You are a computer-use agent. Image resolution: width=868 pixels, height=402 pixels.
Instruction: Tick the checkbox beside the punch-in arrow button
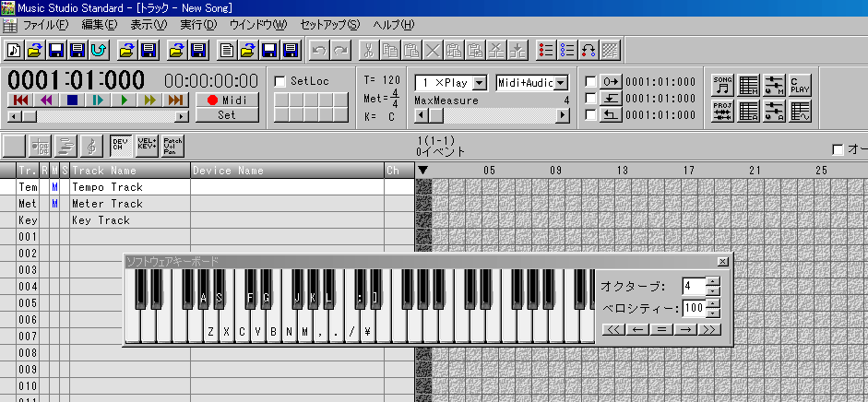coord(591,99)
